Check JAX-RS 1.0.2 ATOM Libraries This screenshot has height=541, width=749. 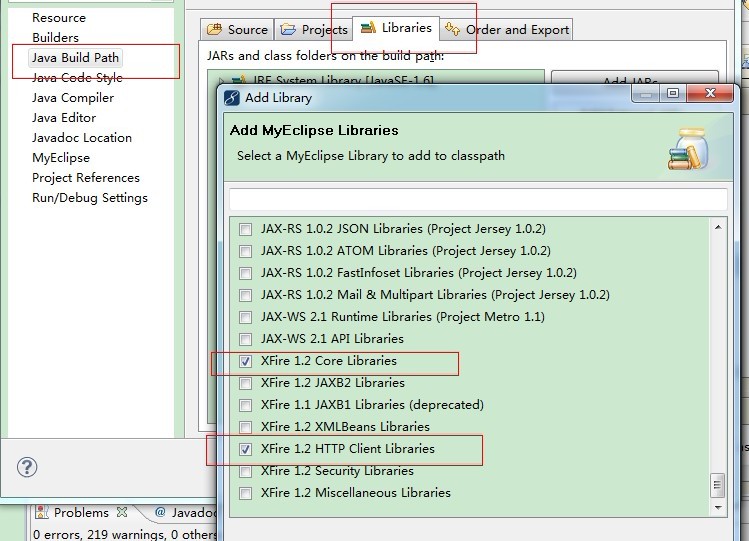[x=246, y=251]
